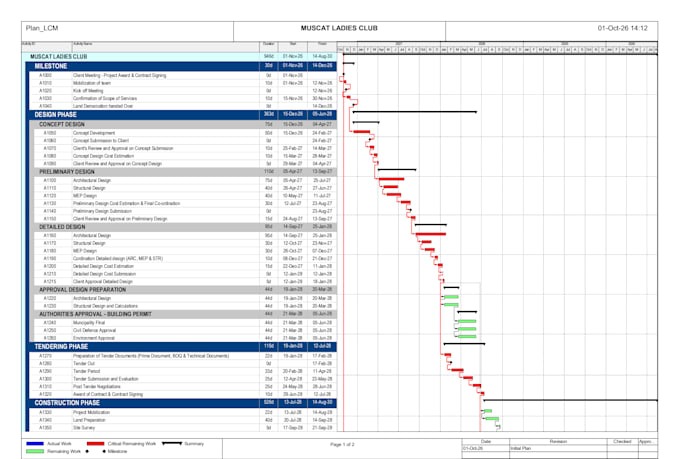
Task: Click the Page 1 of 2 footer label
Action: [342, 445]
